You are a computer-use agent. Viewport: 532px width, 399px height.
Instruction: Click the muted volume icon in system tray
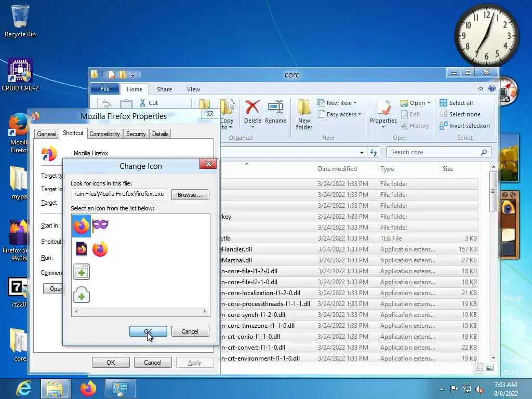tap(480, 389)
